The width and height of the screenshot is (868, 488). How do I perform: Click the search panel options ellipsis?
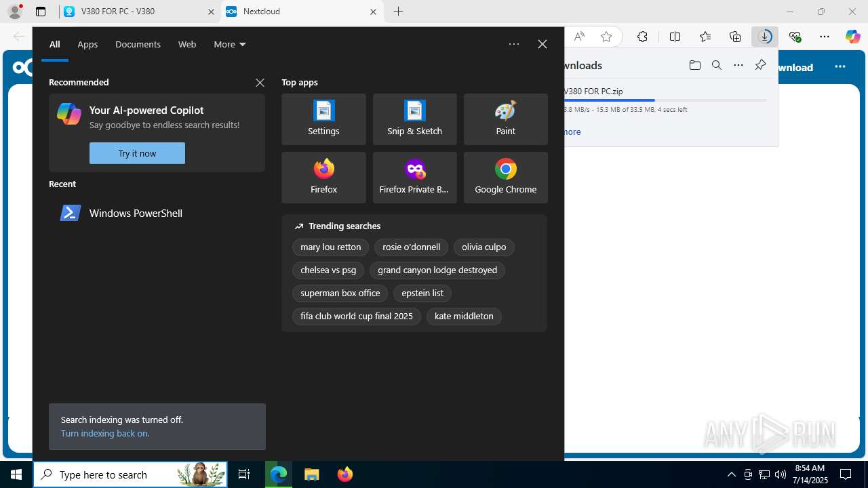[514, 44]
